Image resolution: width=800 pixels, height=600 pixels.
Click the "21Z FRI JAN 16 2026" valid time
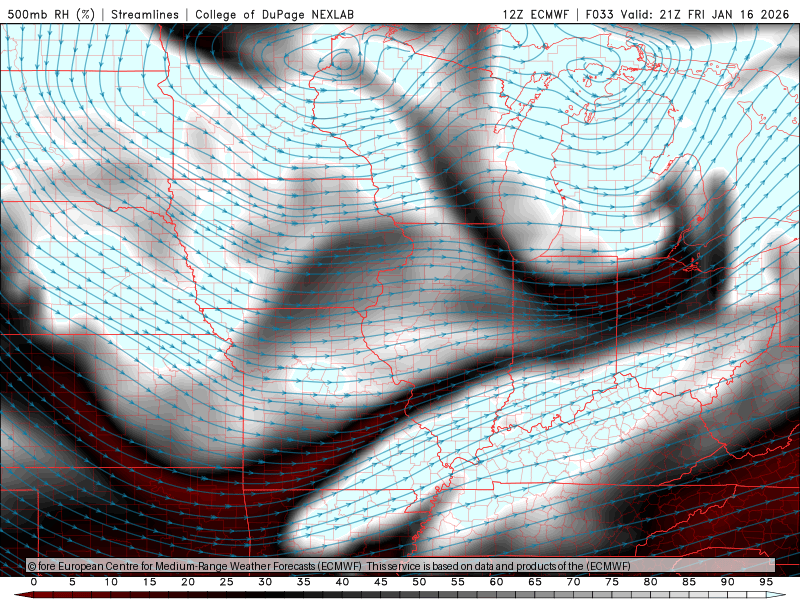coord(724,14)
